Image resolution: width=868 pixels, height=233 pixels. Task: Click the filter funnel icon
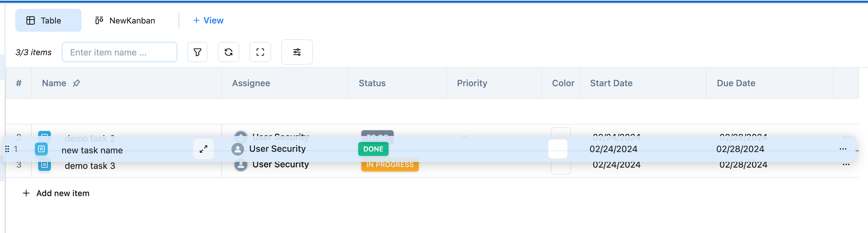click(x=197, y=52)
